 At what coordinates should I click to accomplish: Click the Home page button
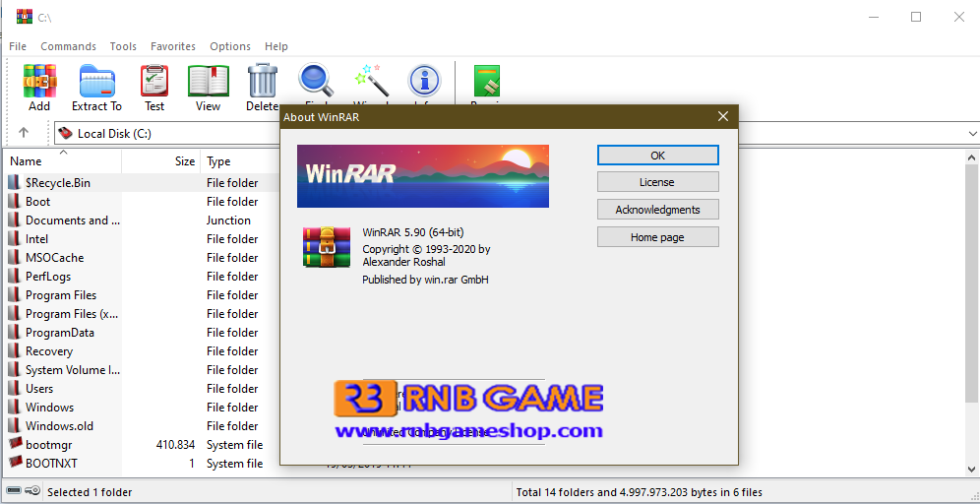coord(657,237)
